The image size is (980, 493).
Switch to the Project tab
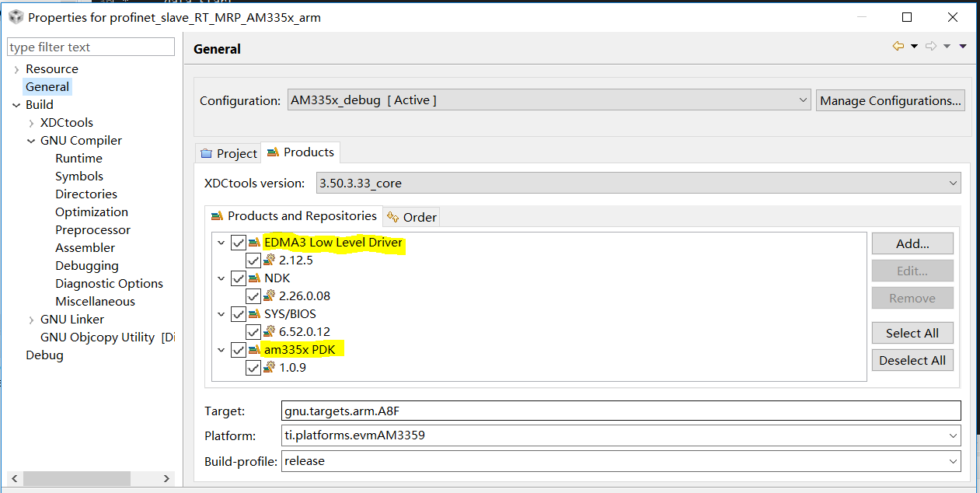(228, 153)
